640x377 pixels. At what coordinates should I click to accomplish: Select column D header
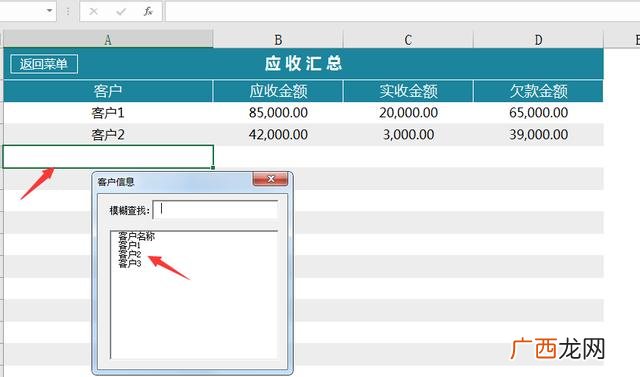point(538,40)
